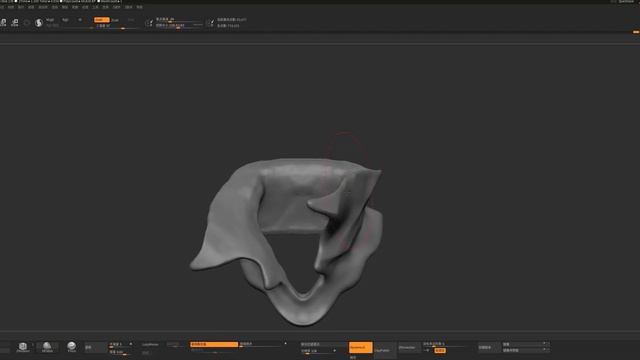This screenshot has height=360, width=640.
Task: Click the grey button right of the ZRemesher sliders
Action: [489, 347]
